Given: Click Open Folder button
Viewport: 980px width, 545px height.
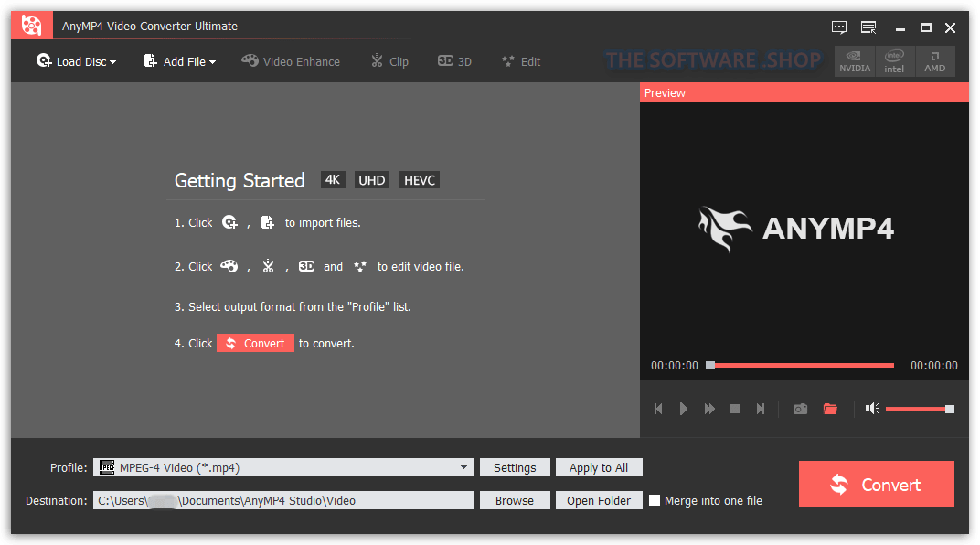Looking at the screenshot, I should 599,500.
